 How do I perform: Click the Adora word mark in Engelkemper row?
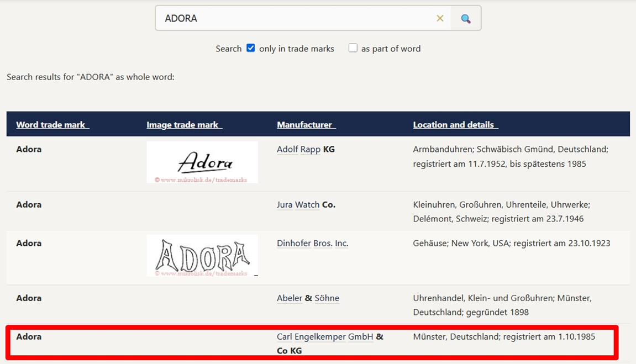tap(29, 336)
